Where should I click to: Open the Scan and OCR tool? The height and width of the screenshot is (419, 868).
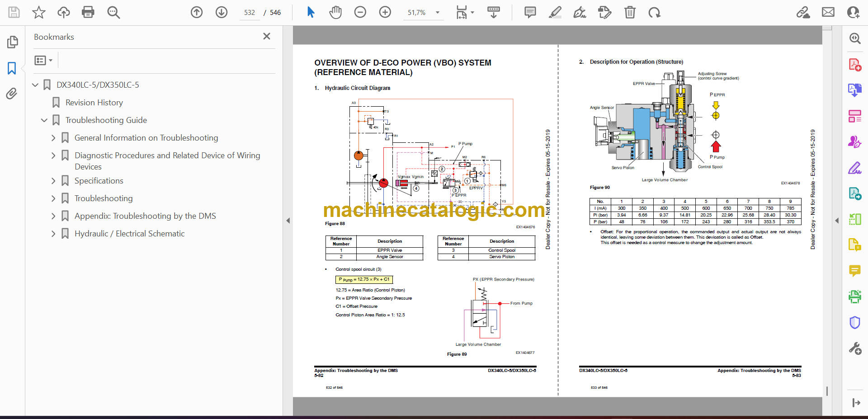pyautogui.click(x=854, y=297)
